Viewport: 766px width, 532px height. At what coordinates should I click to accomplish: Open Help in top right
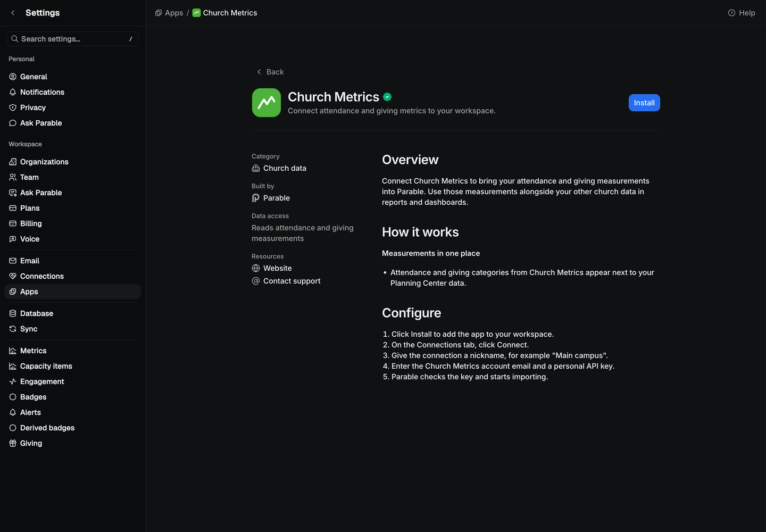[x=742, y=13]
